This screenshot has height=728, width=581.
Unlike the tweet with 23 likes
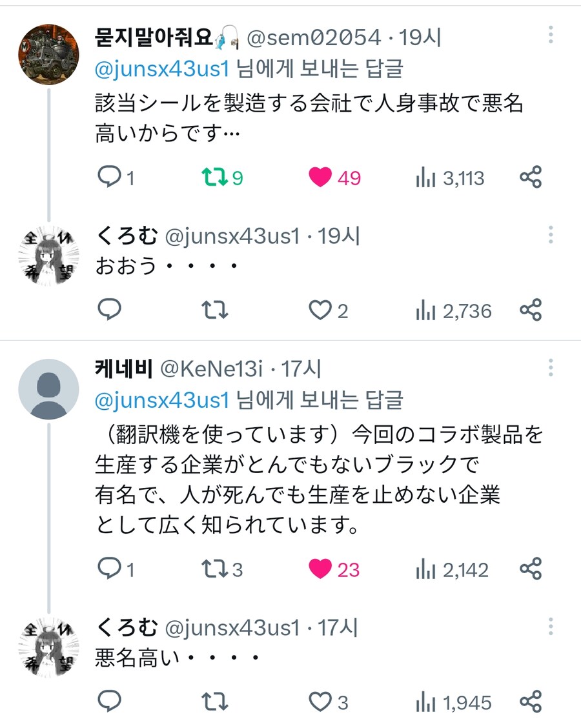[x=320, y=569]
